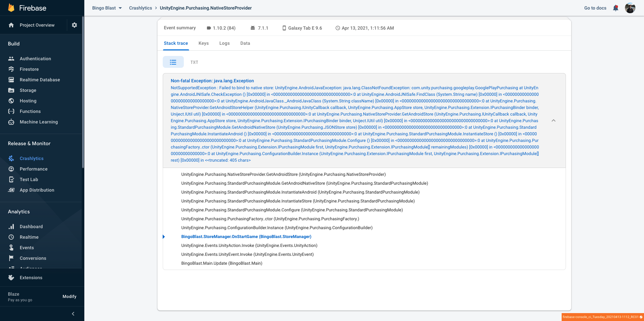Click the NativeStoreProvider.GetAndroidStore stack frame
This screenshot has height=321, width=644.
click(x=284, y=174)
